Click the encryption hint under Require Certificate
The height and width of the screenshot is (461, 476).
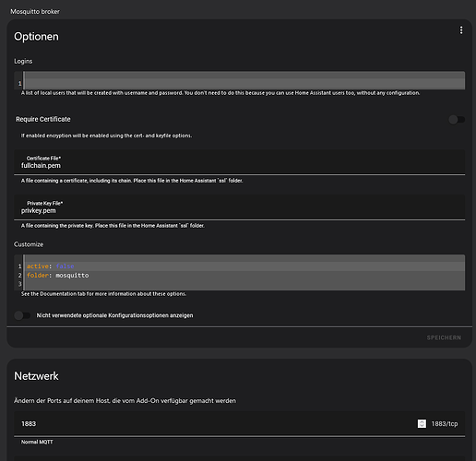tap(106, 136)
